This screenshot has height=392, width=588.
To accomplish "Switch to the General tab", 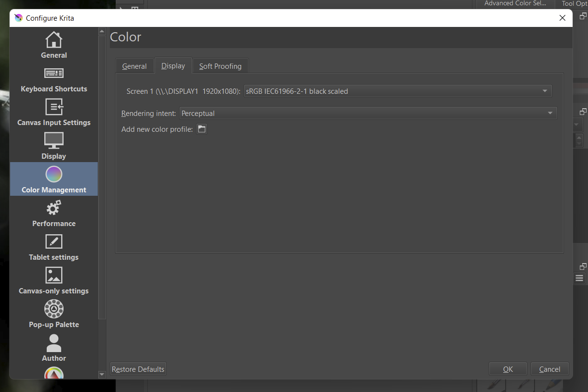I will click(134, 66).
